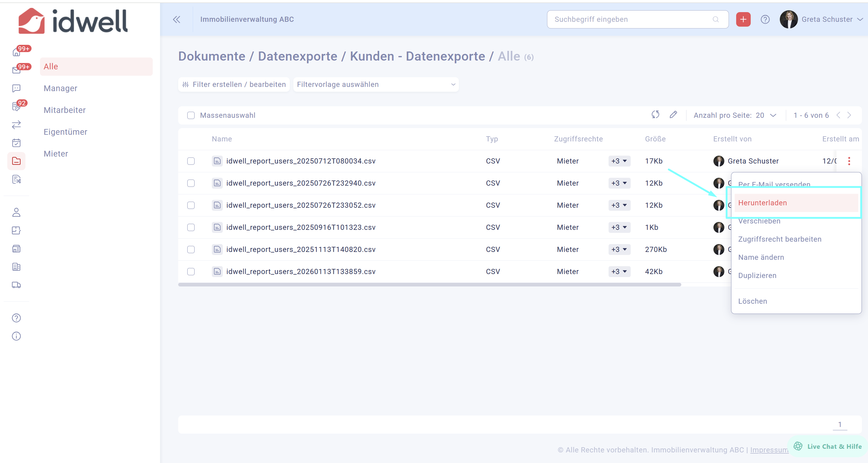Open the chat messages sidebar icon
The width and height of the screenshot is (868, 463).
[x=16, y=88]
